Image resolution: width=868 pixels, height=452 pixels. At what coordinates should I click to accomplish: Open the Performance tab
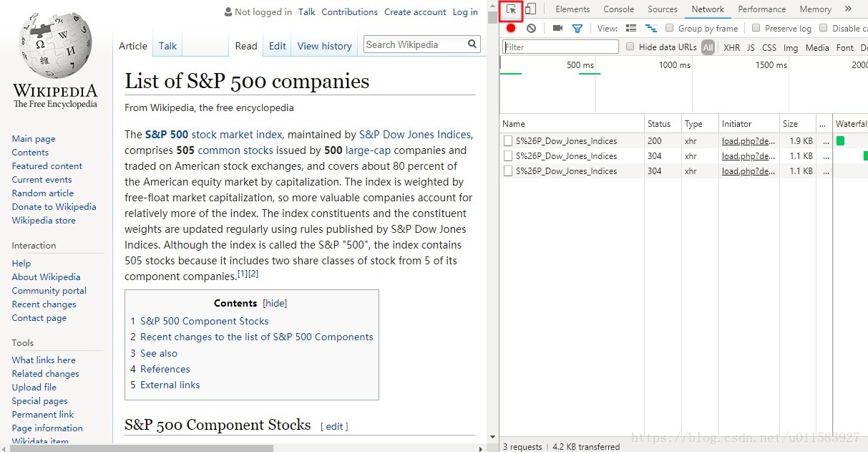[x=762, y=9]
